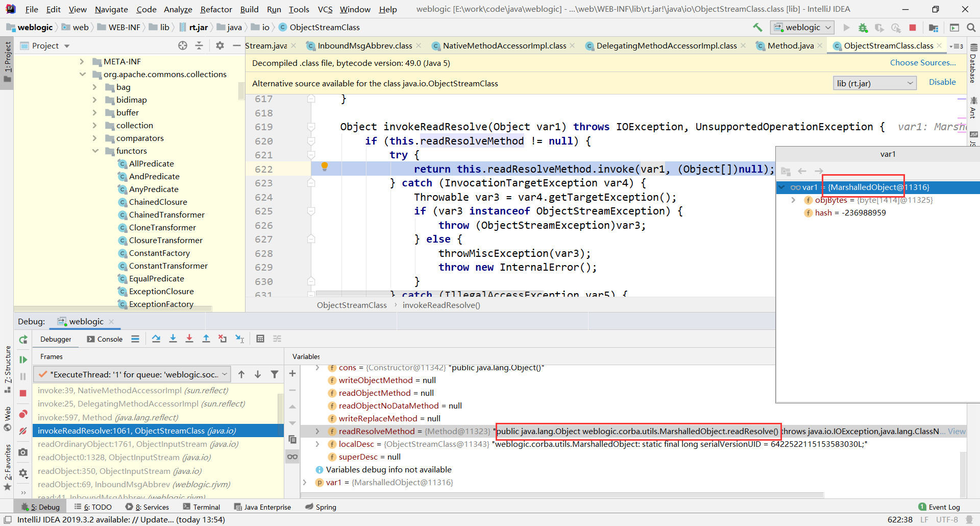This screenshot has width=980, height=526.
Task: Stop the debug session with the red square
Action: click(x=23, y=393)
